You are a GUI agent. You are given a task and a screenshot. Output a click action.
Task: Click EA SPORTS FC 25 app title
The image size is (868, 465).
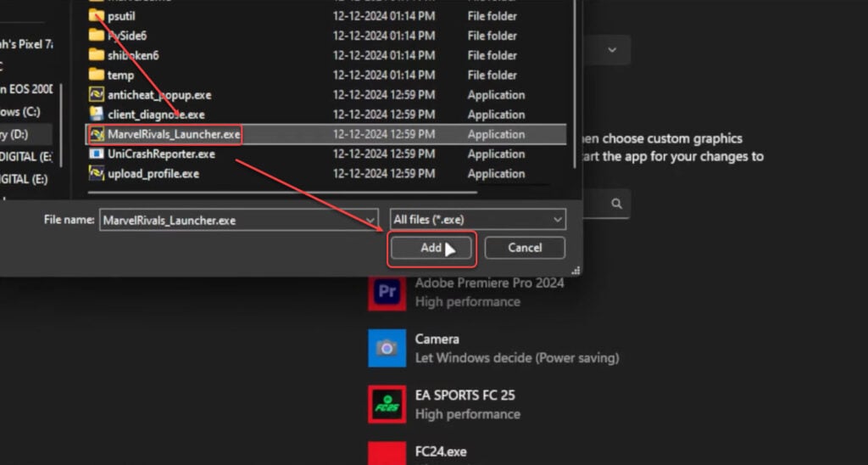click(x=465, y=395)
